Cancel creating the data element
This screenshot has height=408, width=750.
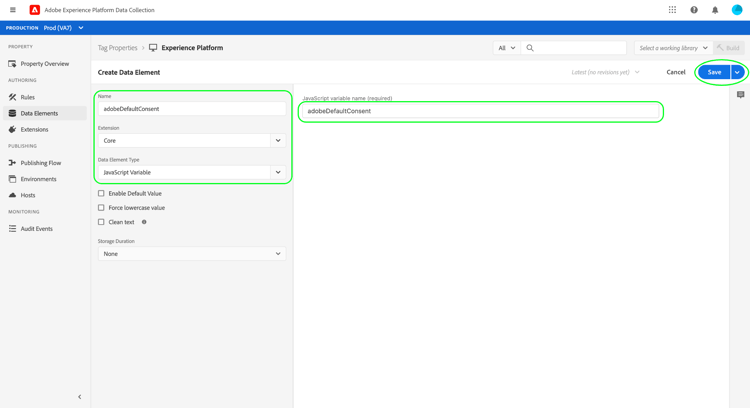tap(676, 72)
